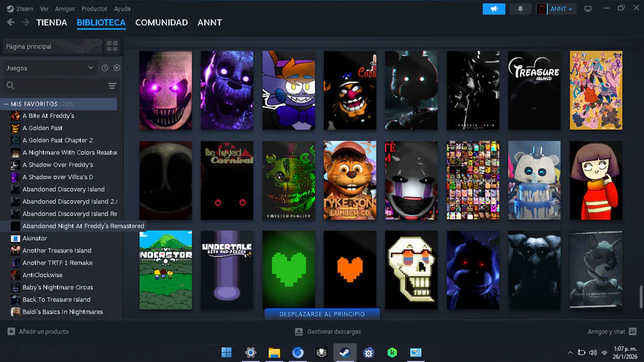Show hidden tray icons chevron
The image size is (644, 362).
pyautogui.click(x=570, y=353)
